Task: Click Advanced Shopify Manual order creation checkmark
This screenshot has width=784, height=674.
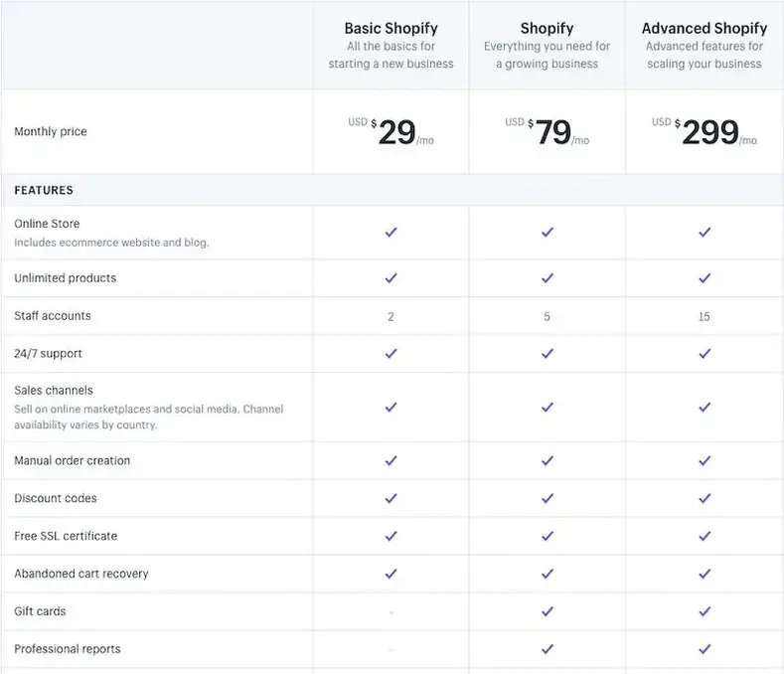Action: tap(705, 460)
